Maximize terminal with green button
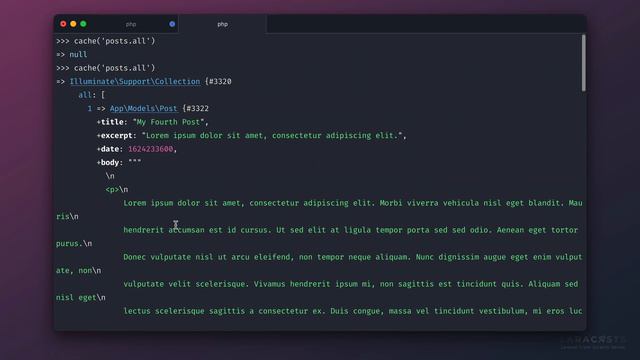Viewport: 640px width, 360px height. pyautogui.click(x=83, y=24)
